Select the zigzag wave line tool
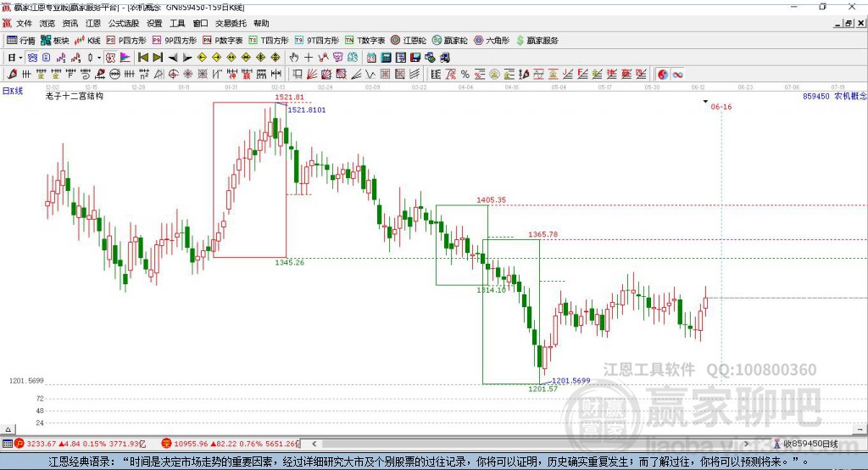This screenshot has height=470, width=868. click(370, 75)
